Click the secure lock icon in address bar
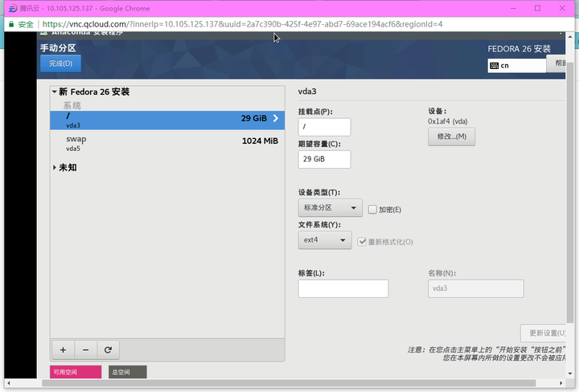The width and height of the screenshot is (579, 392). pos(11,24)
